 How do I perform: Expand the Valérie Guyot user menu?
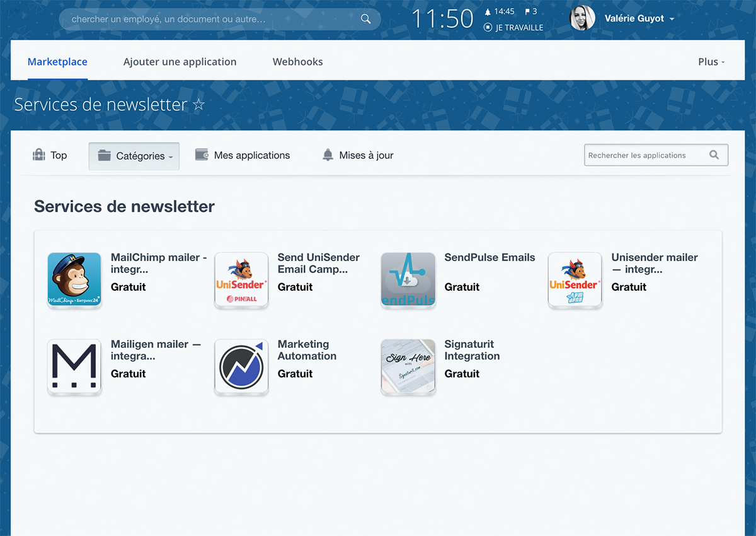point(639,19)
